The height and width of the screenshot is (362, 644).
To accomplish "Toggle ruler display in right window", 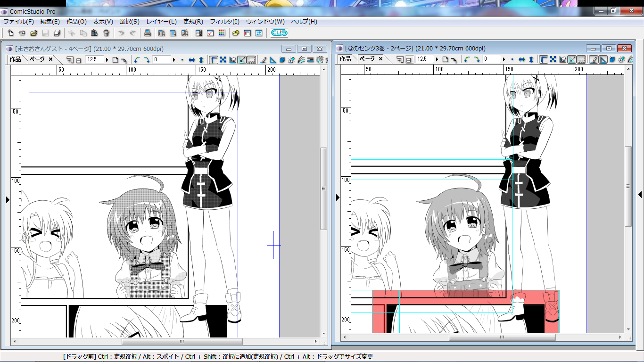I will point(543,60).
